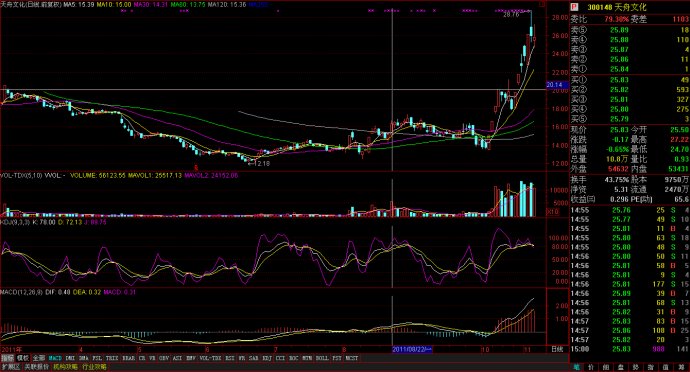Switch to the 盘 tab at bottom right

click(x=620, y=367)
